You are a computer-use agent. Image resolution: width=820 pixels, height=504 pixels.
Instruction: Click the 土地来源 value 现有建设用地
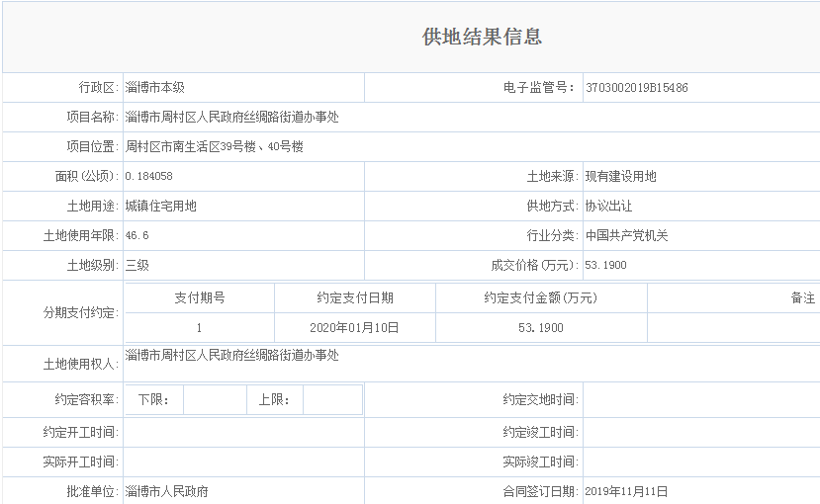(x=620, y=177)
